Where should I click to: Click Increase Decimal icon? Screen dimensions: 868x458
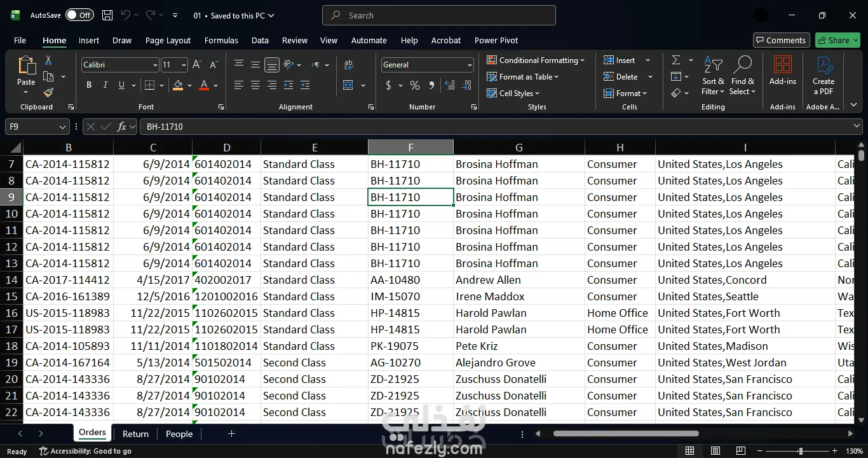coord(450,85)
